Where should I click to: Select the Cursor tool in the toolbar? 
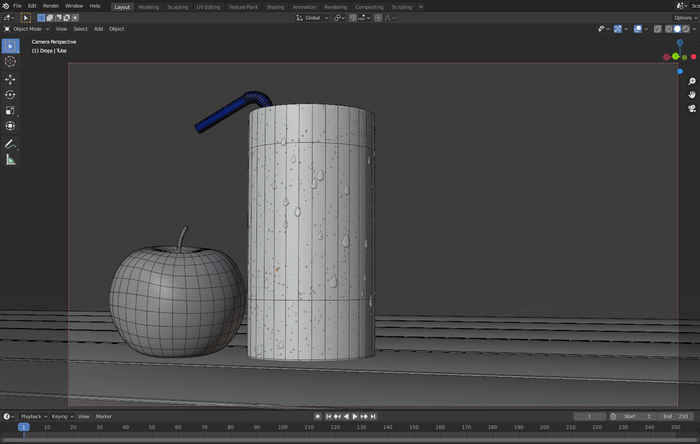[x=10, y=62]
